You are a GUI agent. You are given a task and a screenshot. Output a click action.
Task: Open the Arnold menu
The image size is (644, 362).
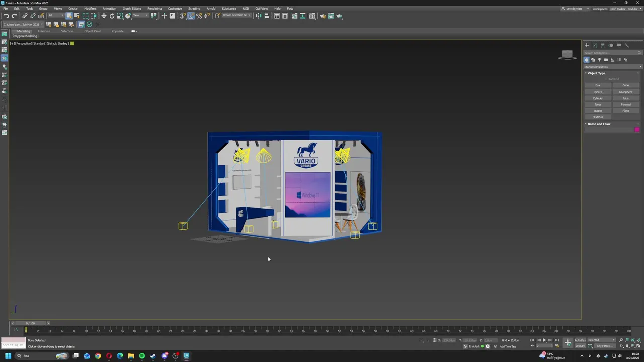click(x=211, y=9)
